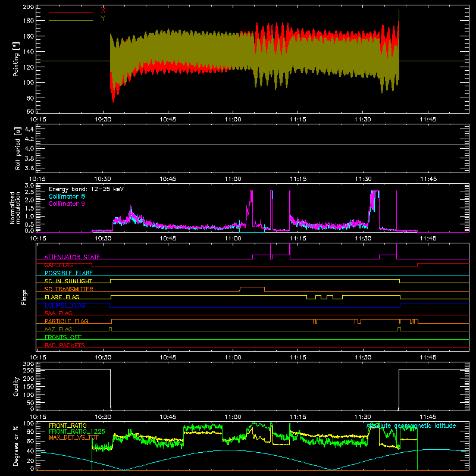Click the 140 tick on Pointing axis

[x=28, y=52]
